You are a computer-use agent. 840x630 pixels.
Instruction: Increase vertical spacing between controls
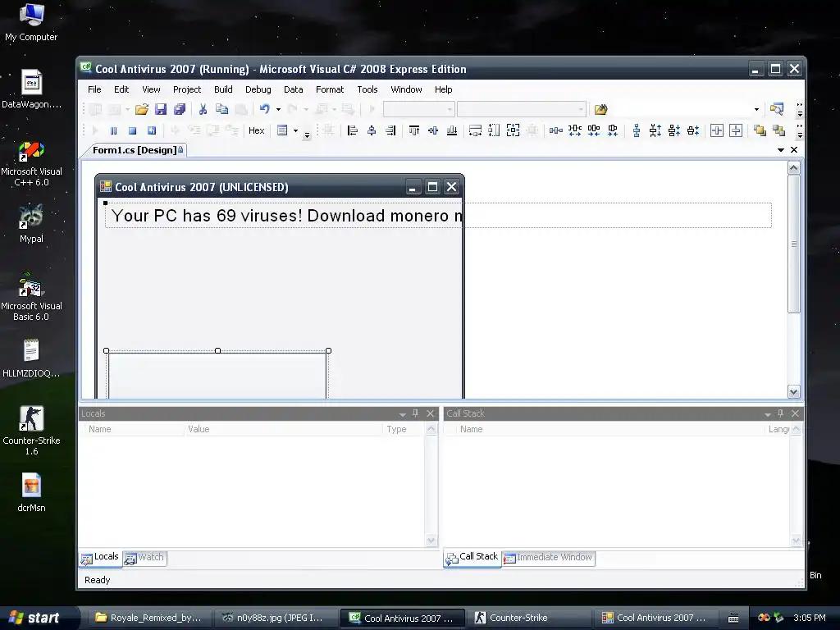(655, 130)
